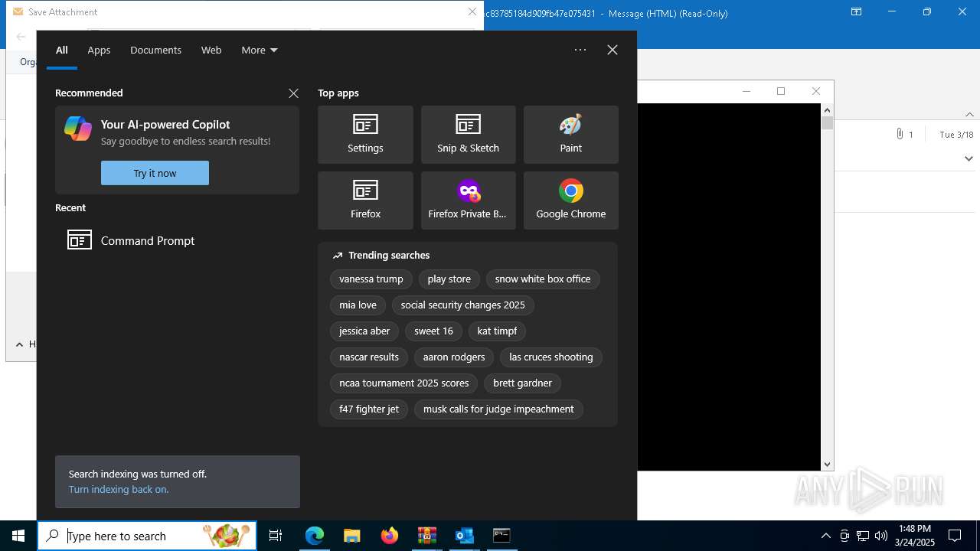The image size is (980, 551).
Task: Open network status tray icon
Action: [x=863, y=536]
